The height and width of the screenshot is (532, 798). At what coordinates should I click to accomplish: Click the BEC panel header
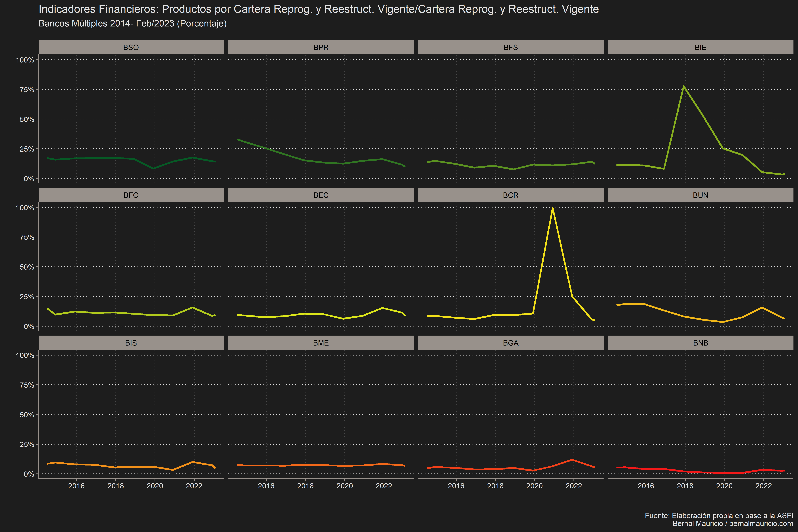pos(321,195)
